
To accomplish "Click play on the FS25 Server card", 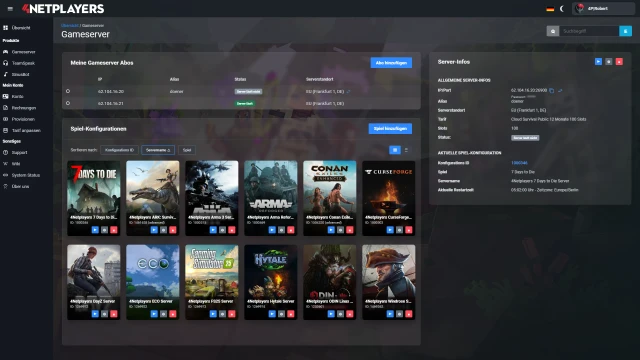I will click(x=213, y=314).
